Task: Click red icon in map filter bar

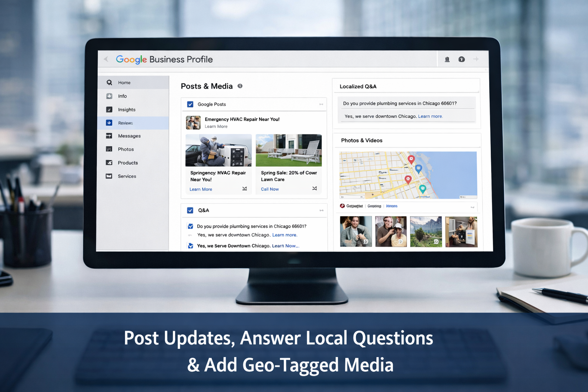Action: tap(342, 206)
